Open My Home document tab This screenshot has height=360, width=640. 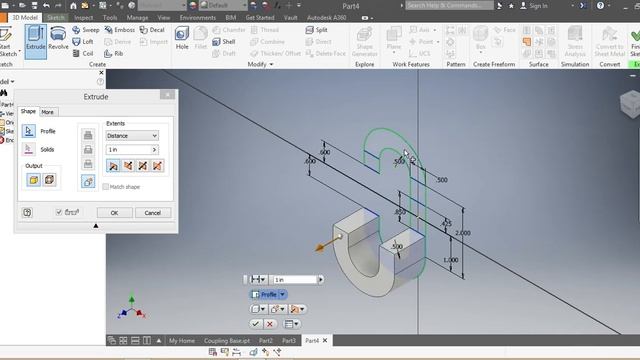pos(182,340)
